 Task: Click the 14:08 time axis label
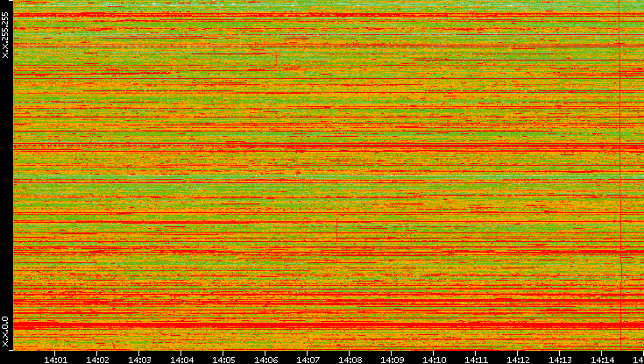[x=350, y=360]
